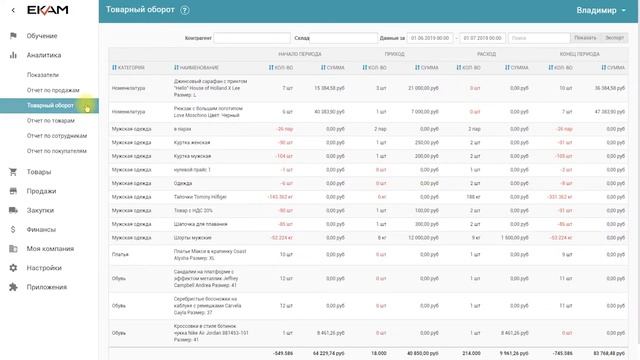Image resolution: width=640 pixels, height=360 pixels.
Task: Click the flag icon for Обучение
Action: tap(13, 36)
